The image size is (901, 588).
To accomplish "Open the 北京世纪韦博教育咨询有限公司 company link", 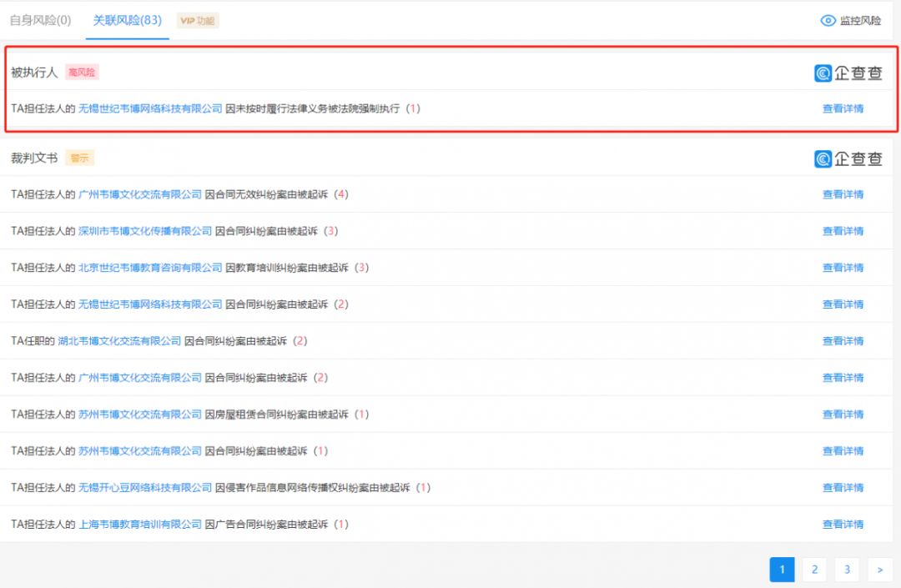I will click(150, 268).
